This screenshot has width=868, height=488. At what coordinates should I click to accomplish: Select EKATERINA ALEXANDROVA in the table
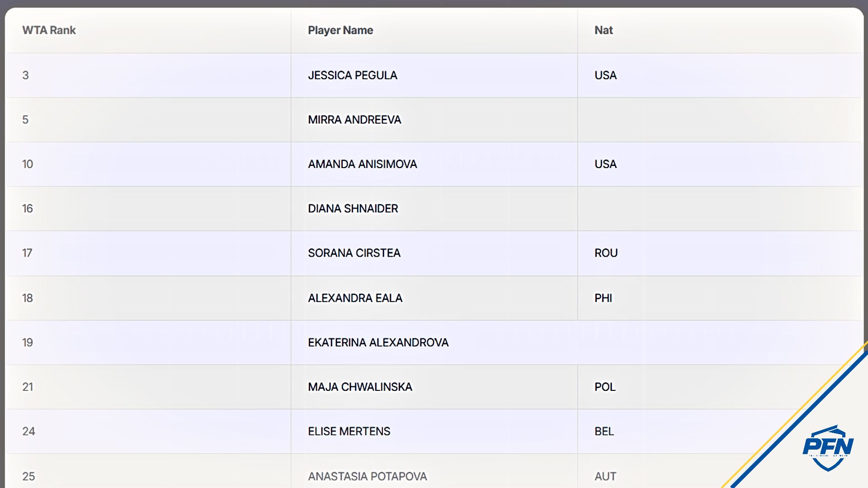click(378, 343)
